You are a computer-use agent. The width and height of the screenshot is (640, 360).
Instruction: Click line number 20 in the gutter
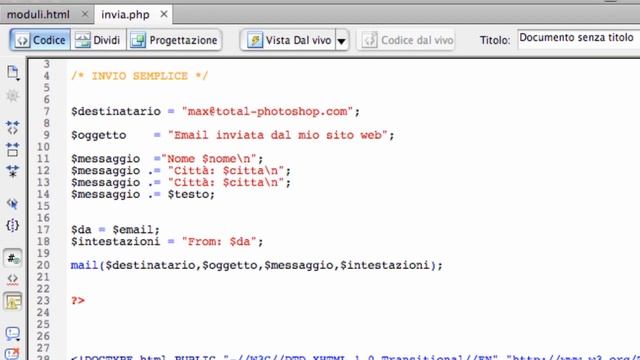pos(43,265)
